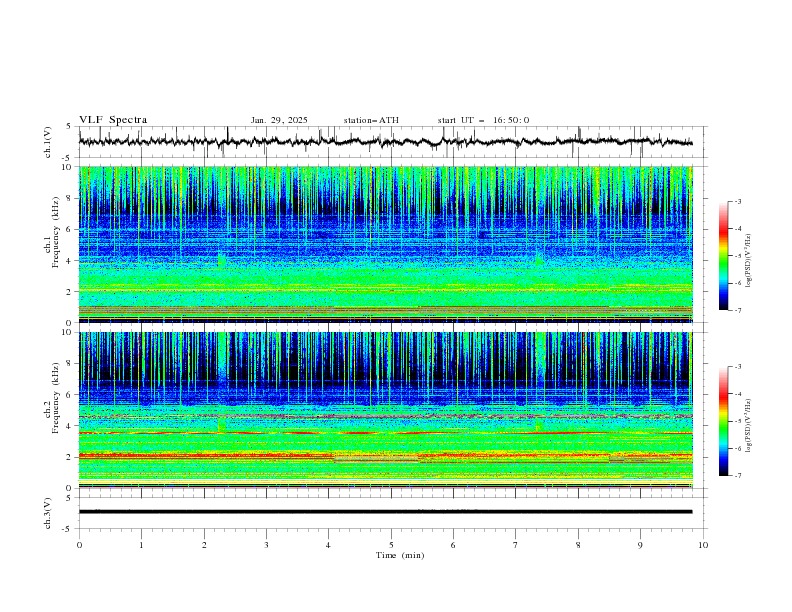The image size is (792, 612).
Task: Click the "5" tick on time axis
Action: pyautogui.click(x=391, y=545)
